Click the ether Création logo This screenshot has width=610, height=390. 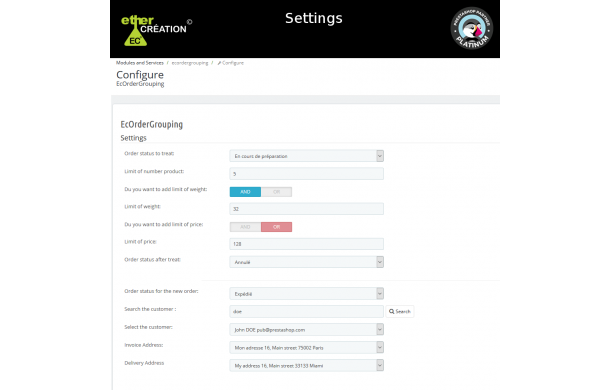(x=156, y=30)
